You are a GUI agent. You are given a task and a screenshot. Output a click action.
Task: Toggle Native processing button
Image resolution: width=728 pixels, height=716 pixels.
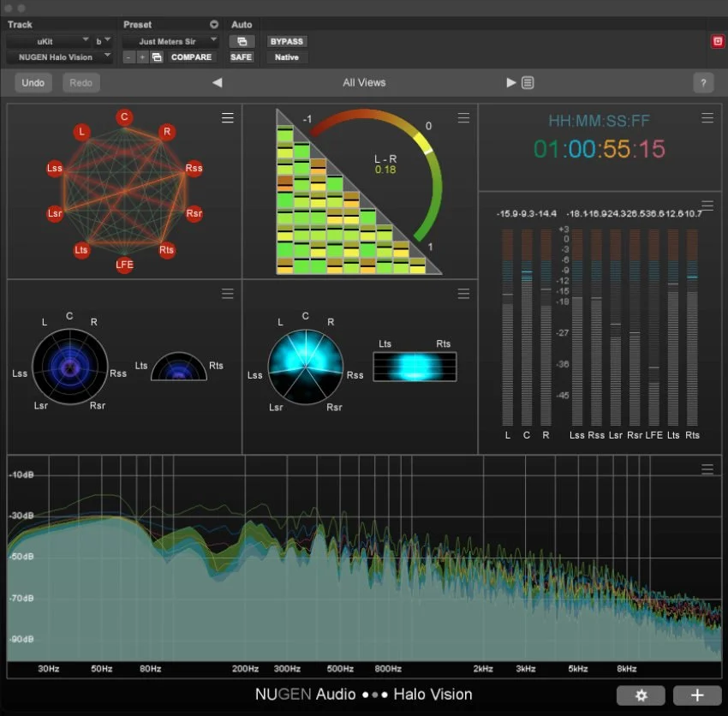click(286, 57)
